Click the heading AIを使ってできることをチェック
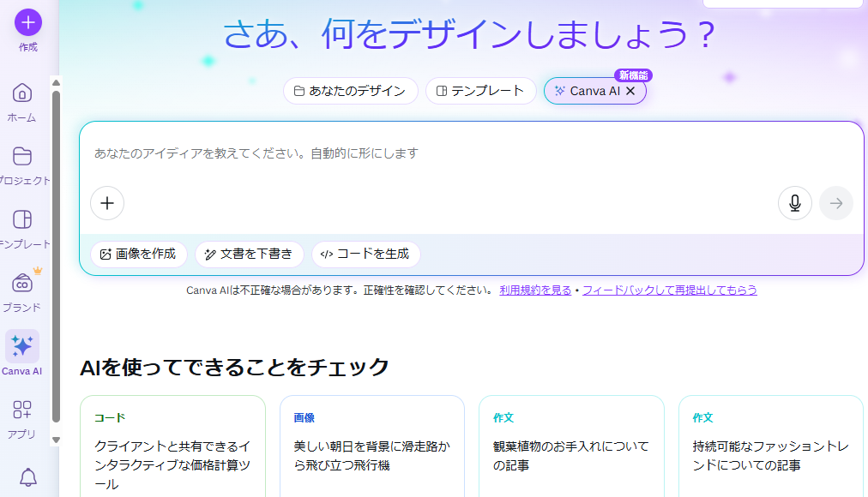Image resolution: width=868 pixels, height=497 pixels. pos(234,367)
